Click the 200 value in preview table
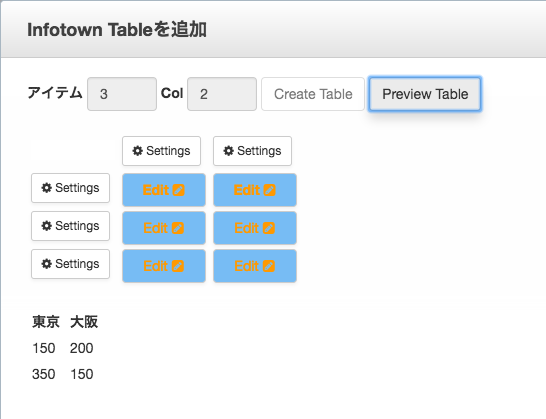546x419 pixels. click(81, 348)
